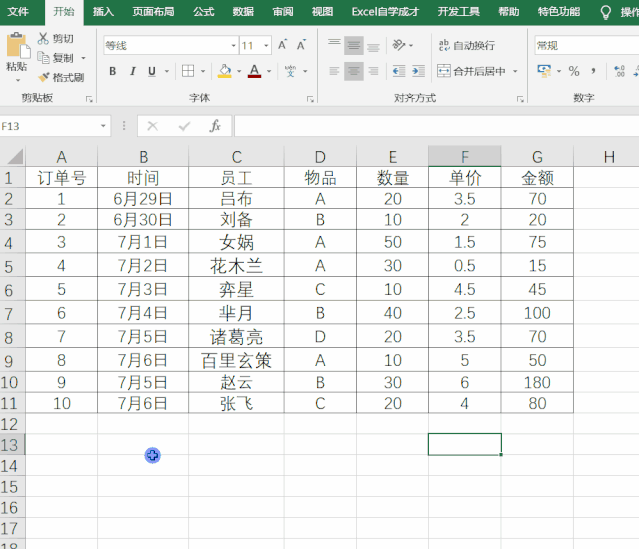This screenshot has width=639, height=549.
Task: Click the Format Painter (格式刷) button
Action: 61,77
